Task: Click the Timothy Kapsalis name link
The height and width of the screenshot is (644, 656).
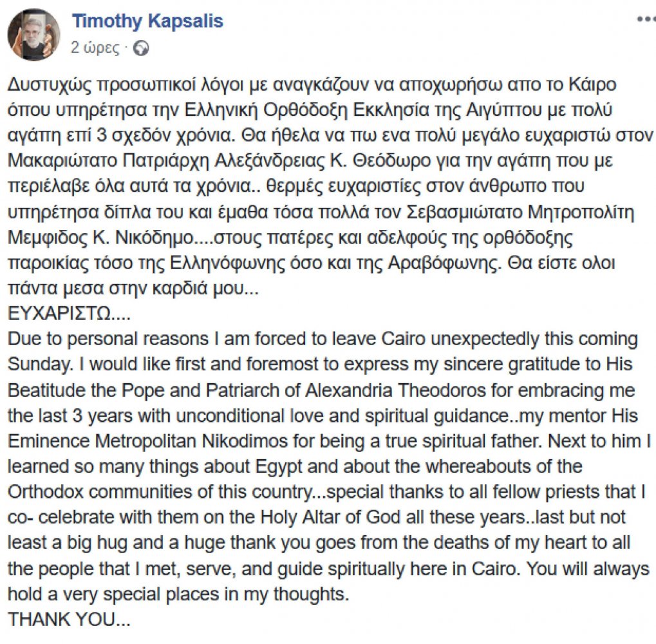Action: pyautogui.click(x=147, y=21)
